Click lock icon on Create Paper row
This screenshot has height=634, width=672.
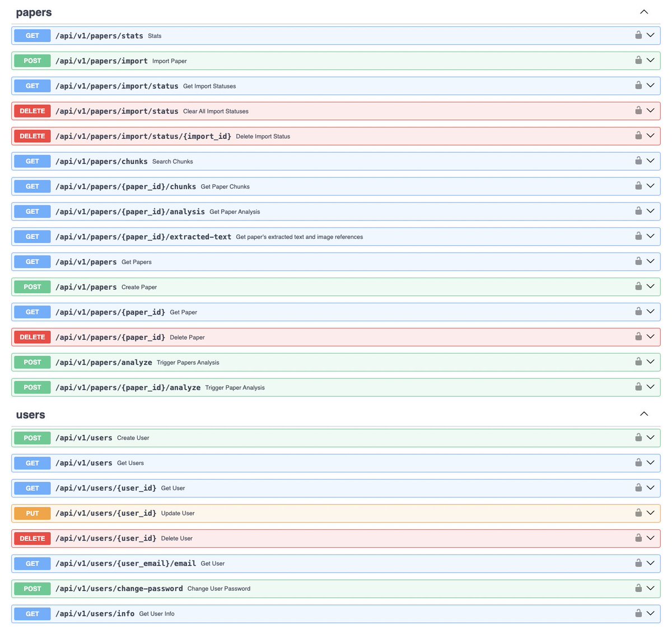click(638, 287)
